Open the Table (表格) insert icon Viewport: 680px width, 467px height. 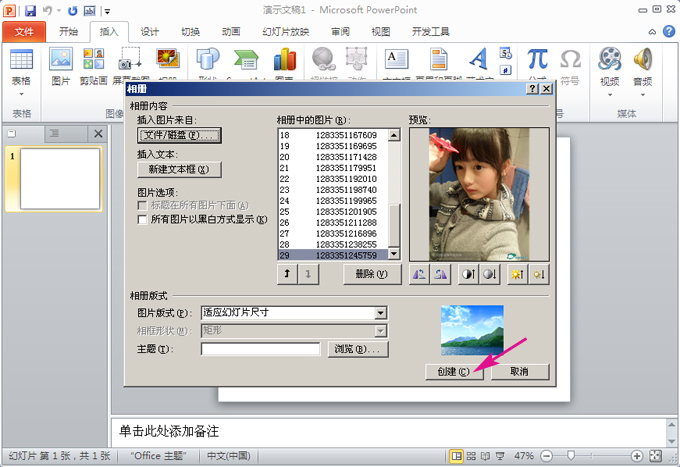point(21,59)
